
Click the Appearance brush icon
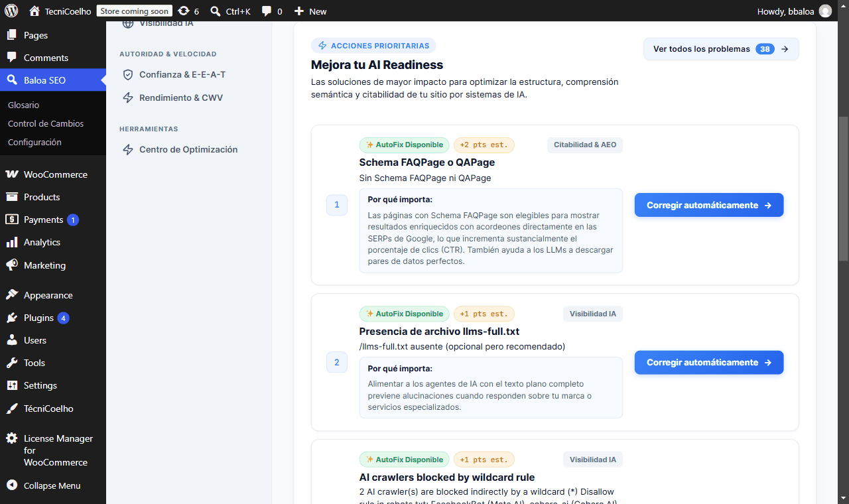12,295
